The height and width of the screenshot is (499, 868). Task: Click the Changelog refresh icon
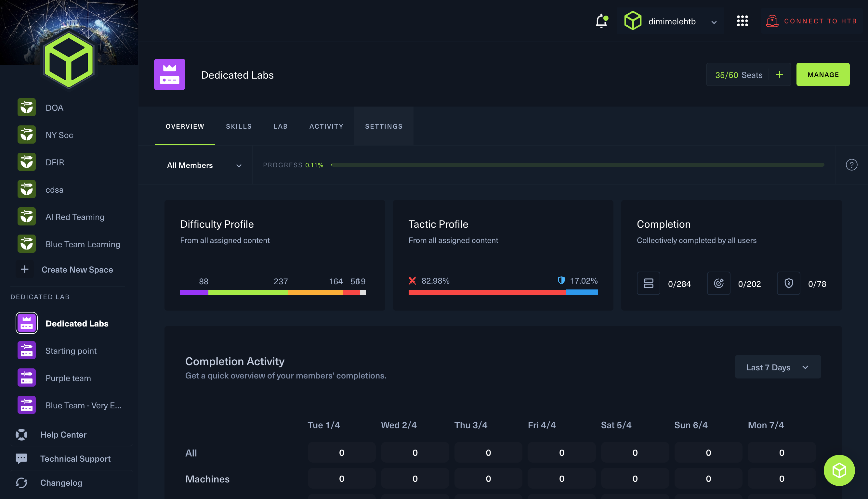21,482
